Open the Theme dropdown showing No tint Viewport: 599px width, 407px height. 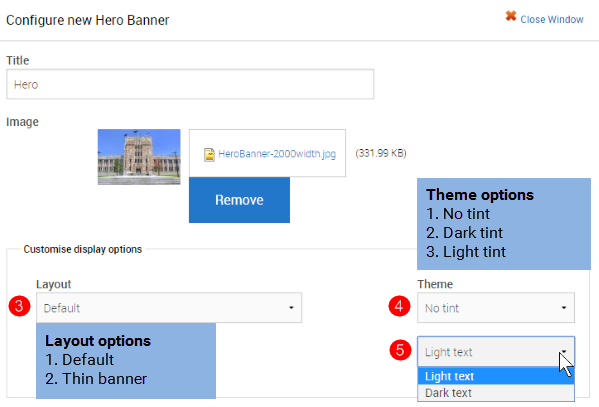pos(495,308)
